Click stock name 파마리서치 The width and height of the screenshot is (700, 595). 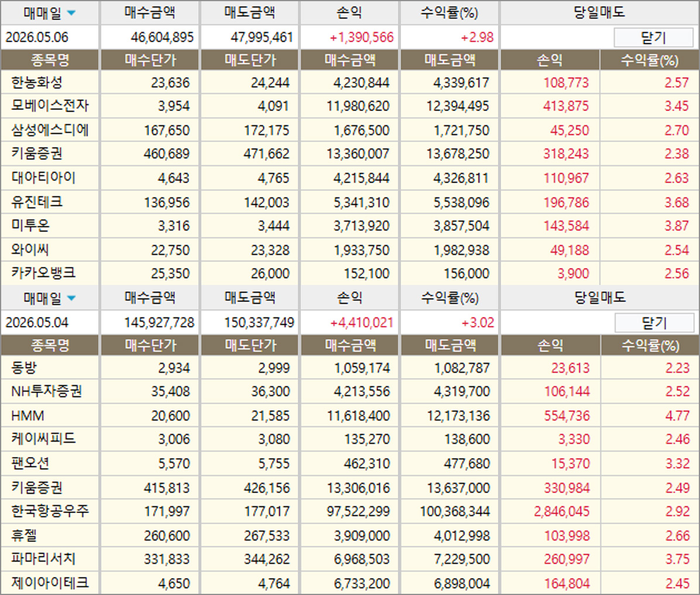pos(43,558)
